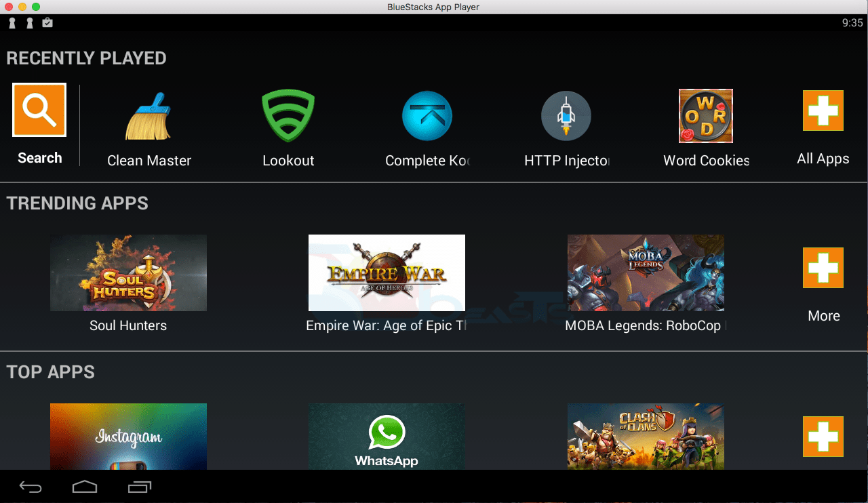
Task: Launch the Clean Master broom icon
Action: [149, 116]
